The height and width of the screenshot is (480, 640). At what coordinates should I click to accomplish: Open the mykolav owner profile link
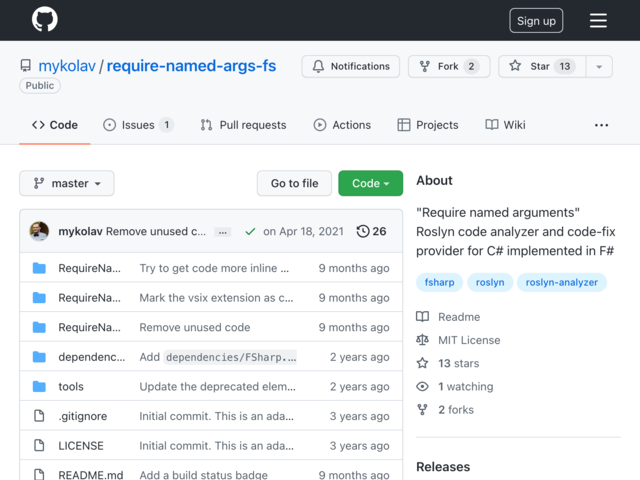tap(67, 66)
